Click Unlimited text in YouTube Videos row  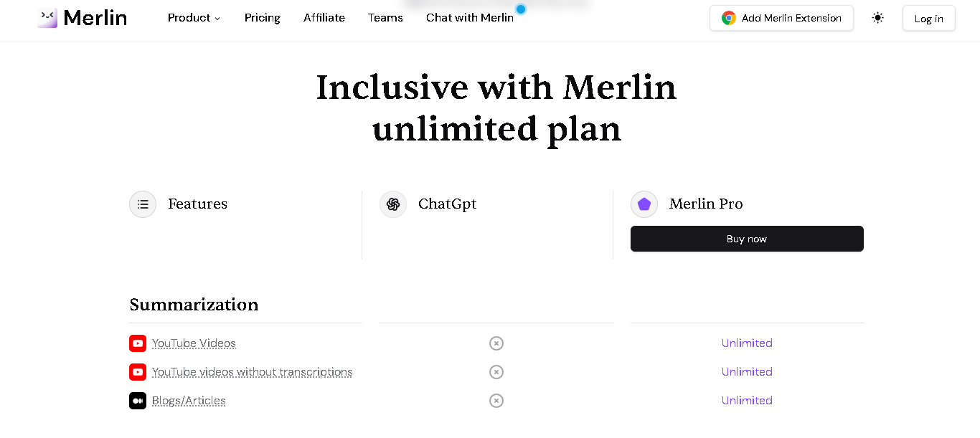747,343
